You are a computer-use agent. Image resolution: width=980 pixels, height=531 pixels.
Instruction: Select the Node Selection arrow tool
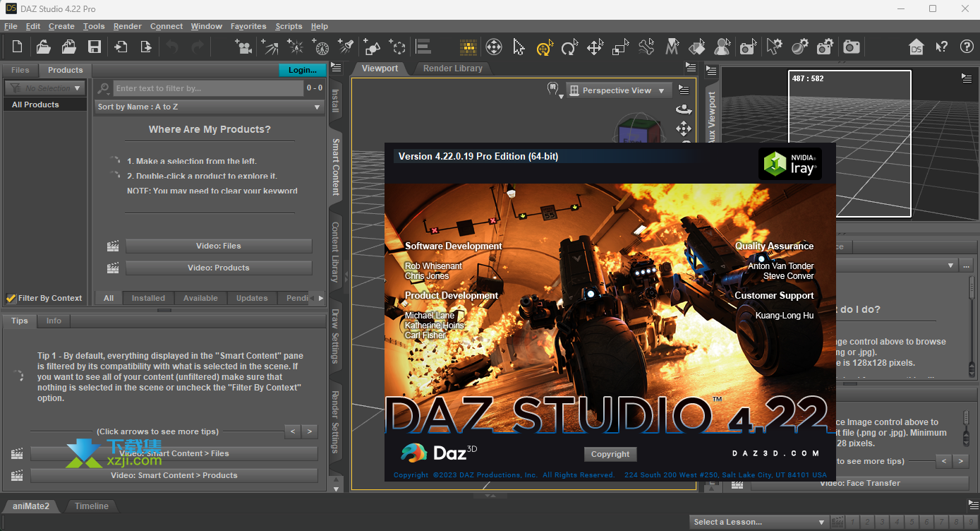[x=519, y=47]
